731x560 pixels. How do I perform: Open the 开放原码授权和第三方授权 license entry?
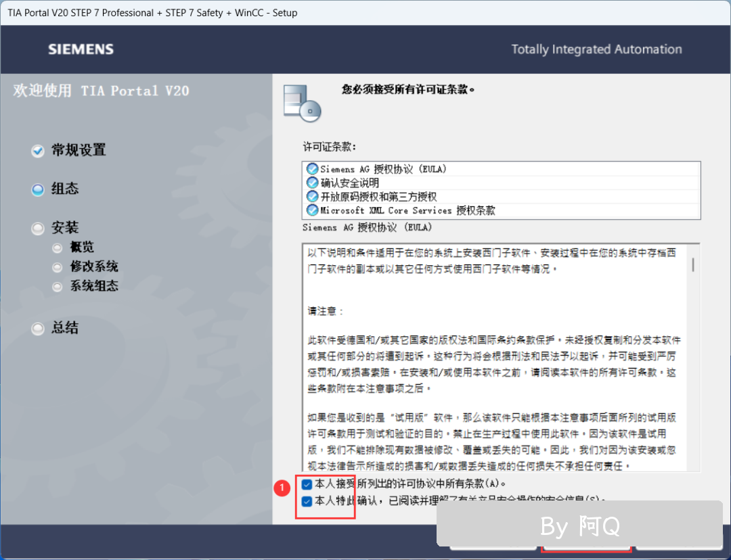point(501,197)
